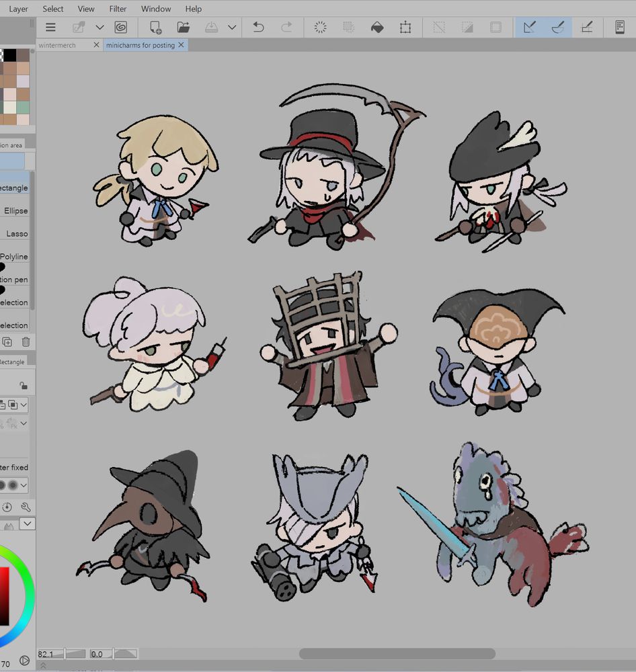Switch to minicharms for posting tab
Screen dimensions: 636x672
tap(141, 45)
